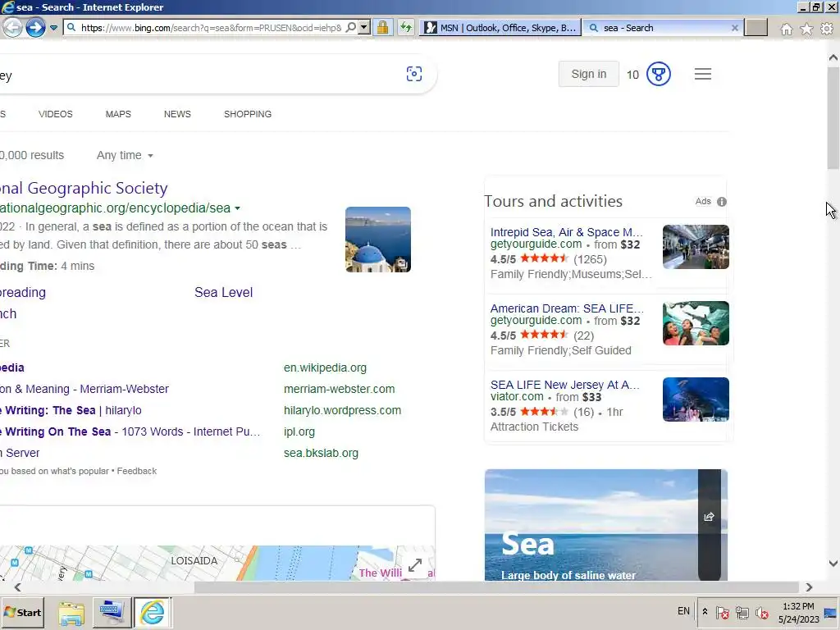Open the ipl.org link
The image size is (840, 630).
point(299,431)
